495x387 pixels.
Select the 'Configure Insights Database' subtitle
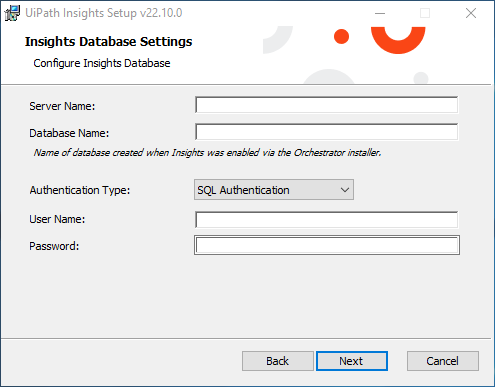(x=102, y=63)
